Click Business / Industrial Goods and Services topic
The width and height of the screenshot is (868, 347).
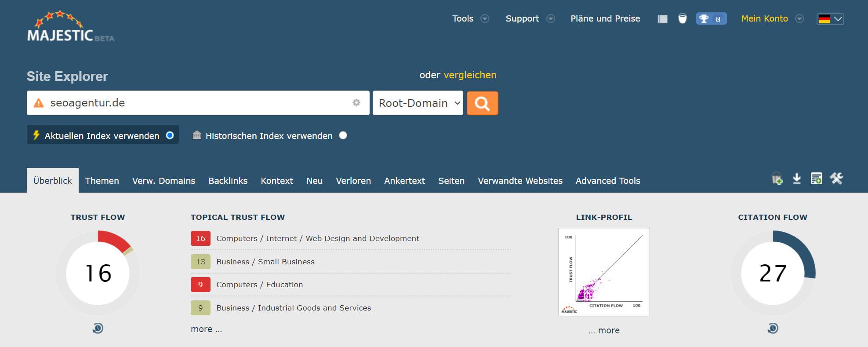pyautogui.click(x=294, y=308)
